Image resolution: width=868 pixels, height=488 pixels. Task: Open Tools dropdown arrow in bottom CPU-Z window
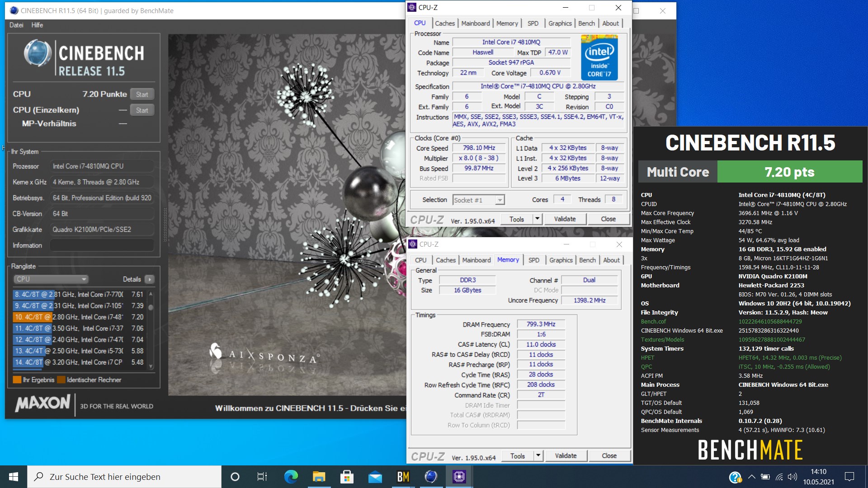click(x=538, y=456)
